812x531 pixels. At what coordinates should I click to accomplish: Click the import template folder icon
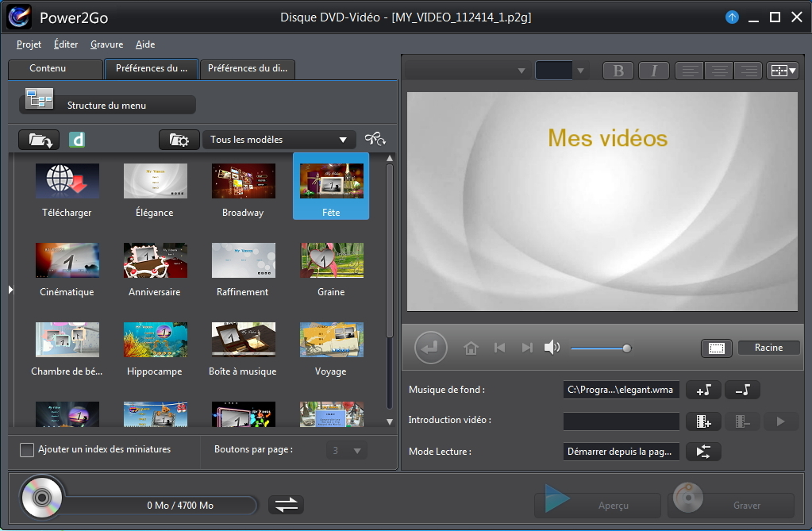39,140
